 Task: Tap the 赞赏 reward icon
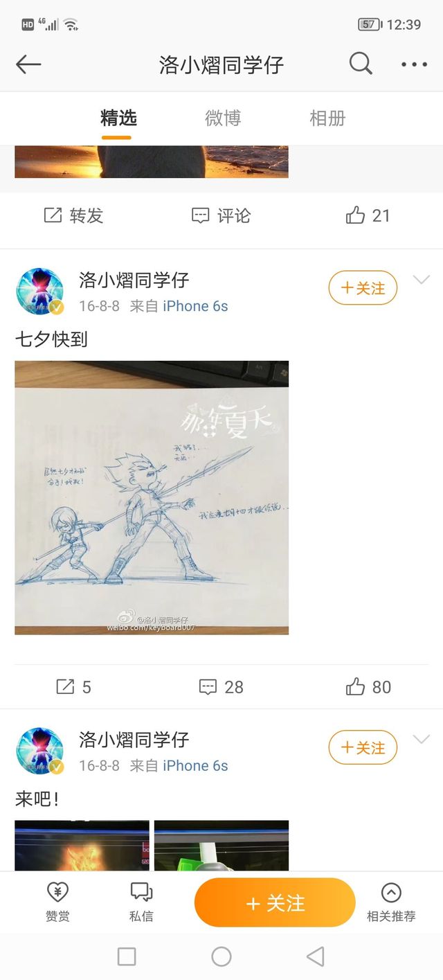click(x=57, y=902)
